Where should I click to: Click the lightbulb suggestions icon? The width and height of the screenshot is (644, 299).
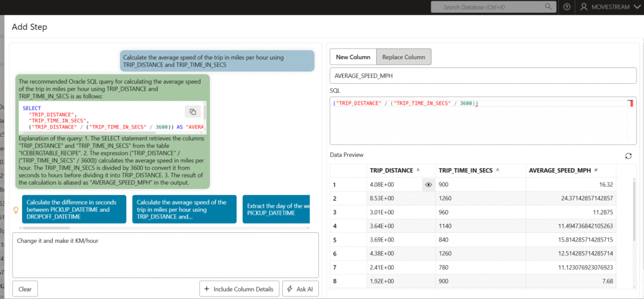(16, 209)
